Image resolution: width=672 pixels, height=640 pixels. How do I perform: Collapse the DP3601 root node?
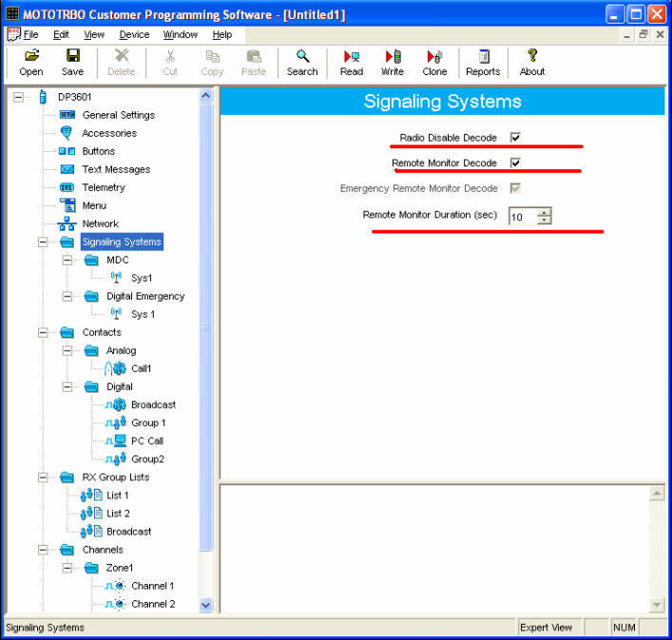click(18, 97)
